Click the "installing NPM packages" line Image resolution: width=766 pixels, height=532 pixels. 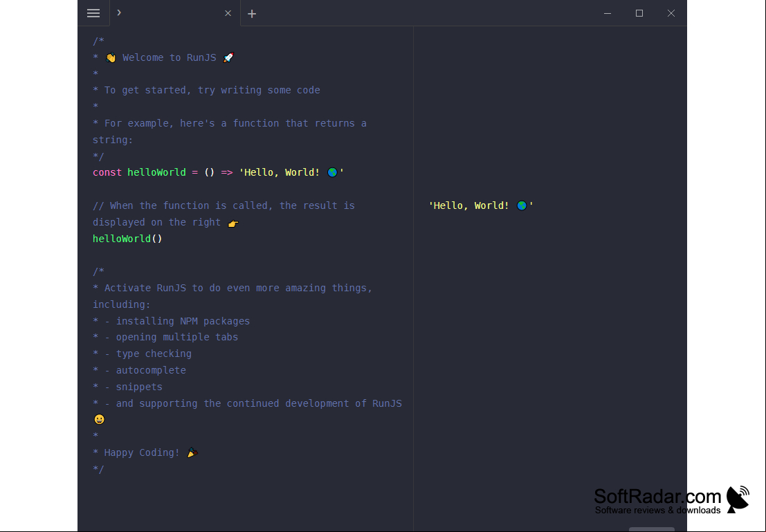[172, 322]
